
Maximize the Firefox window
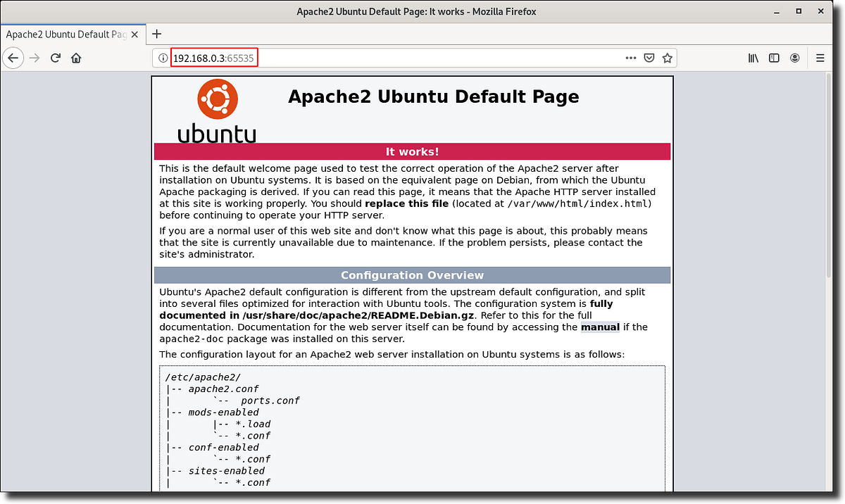tap(799, 11)
